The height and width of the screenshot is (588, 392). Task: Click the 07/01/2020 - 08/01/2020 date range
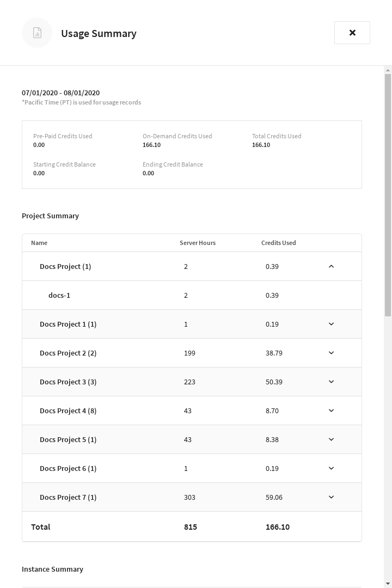(x=60, y=93)
